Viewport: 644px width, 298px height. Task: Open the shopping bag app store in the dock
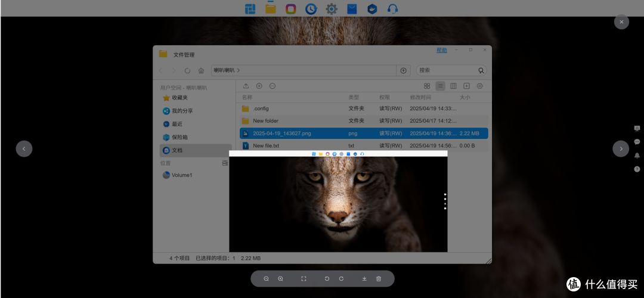(x=352, y=8)
